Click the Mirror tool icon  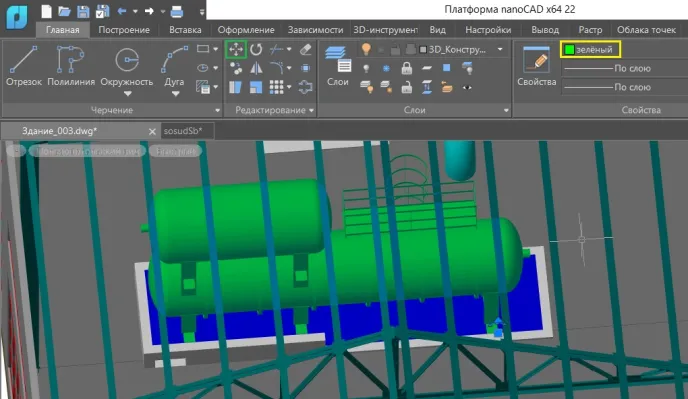pyautogui.click(x=256, y=68)
